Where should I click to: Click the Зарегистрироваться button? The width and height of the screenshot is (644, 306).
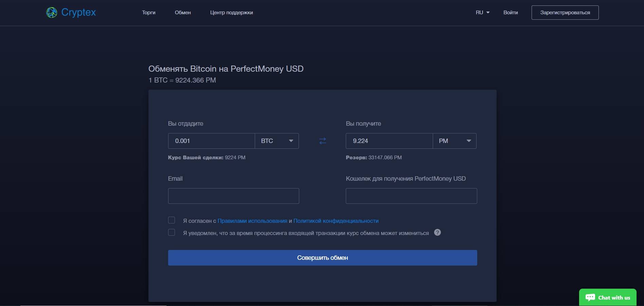[x=565, y=13]
